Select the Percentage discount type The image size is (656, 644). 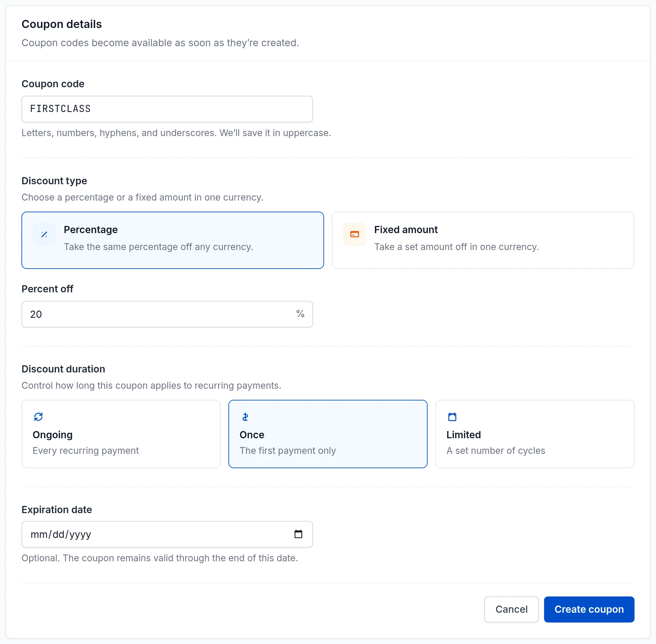pyautogui.click(x=173, y=240)
